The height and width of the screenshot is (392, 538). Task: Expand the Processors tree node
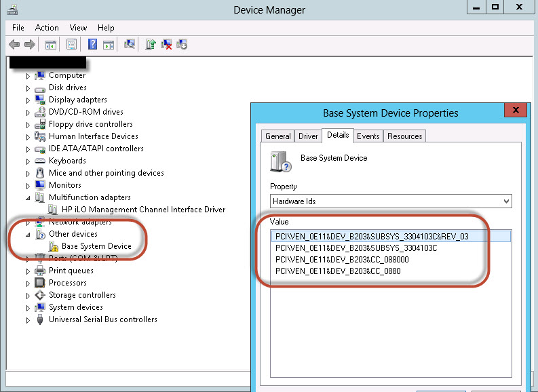point(28,283)
